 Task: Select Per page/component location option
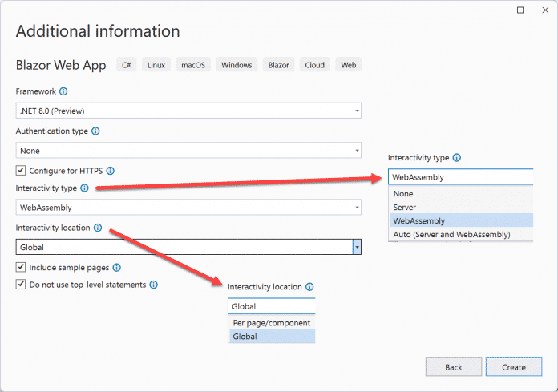272,323
